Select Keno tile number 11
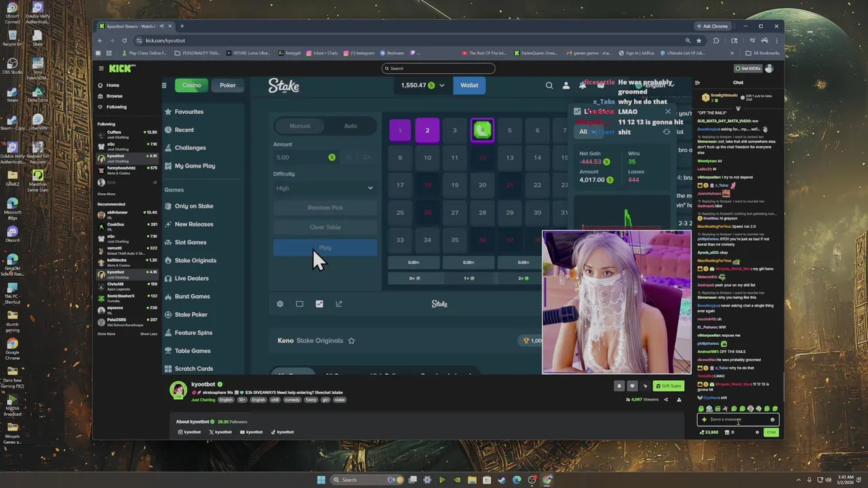 click(x=455, y=158)
